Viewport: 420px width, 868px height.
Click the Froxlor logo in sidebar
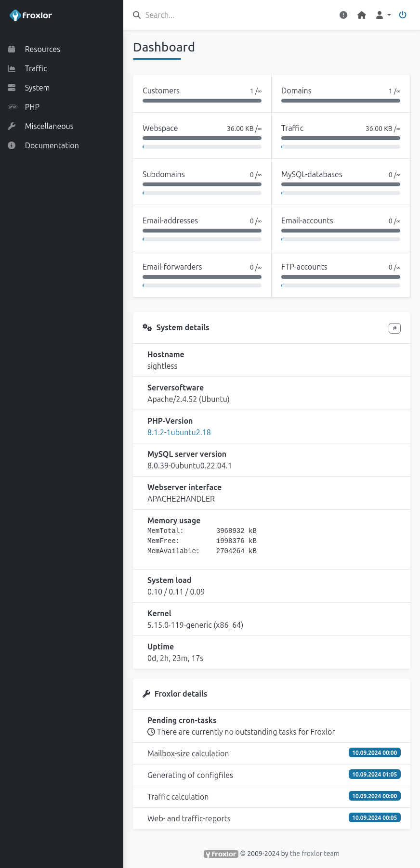[31, 15]
